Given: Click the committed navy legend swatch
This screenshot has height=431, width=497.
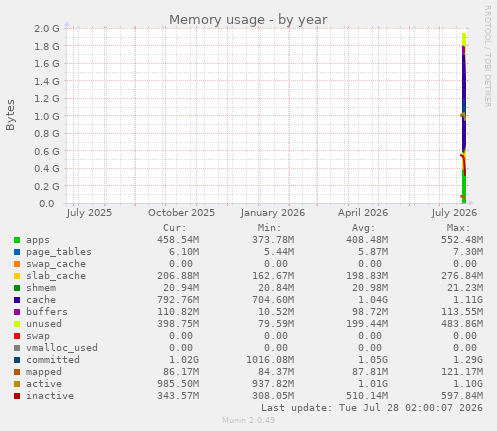Looking at the screenshot, I should (x=17, y=360).
